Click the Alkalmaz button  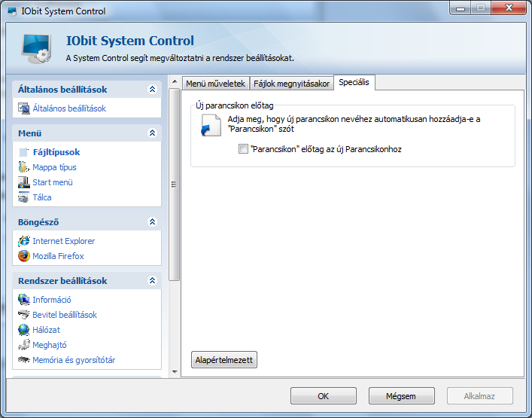(x=480, y=396)
